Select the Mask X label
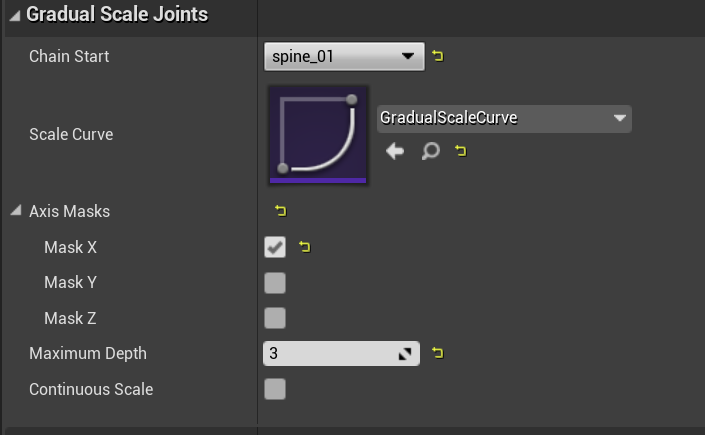 70,247
